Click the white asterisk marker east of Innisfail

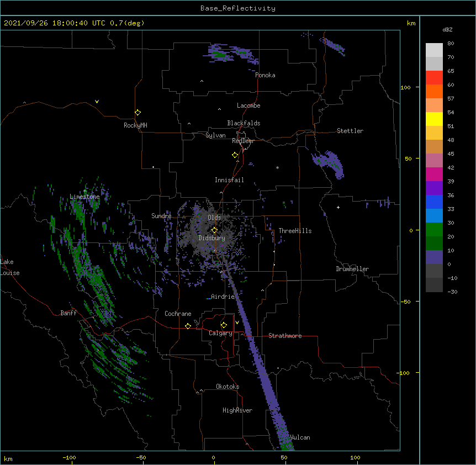277,167
